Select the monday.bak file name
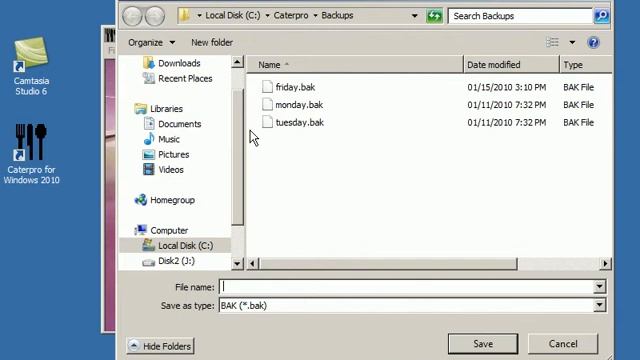 click(299, 105)
